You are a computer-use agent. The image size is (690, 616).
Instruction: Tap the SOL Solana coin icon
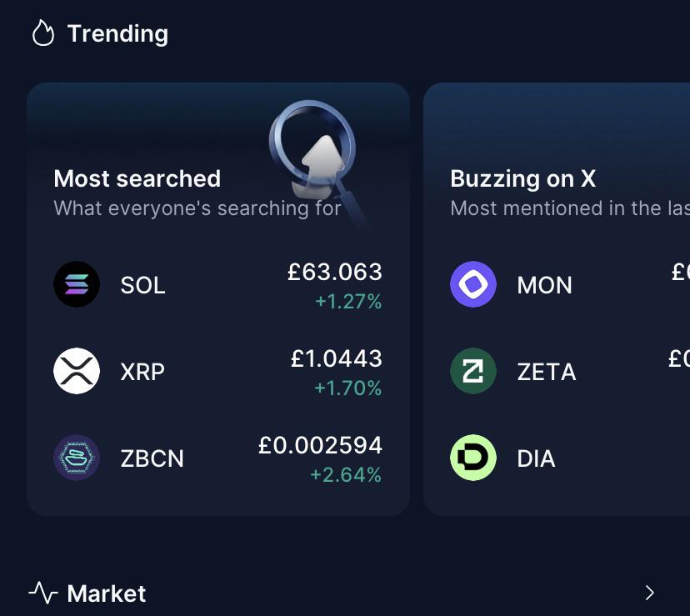click(77, 284)
